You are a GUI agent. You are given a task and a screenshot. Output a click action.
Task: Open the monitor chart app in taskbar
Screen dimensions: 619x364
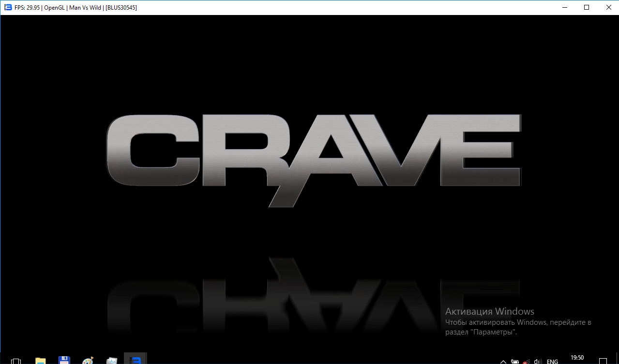point(112,361)
